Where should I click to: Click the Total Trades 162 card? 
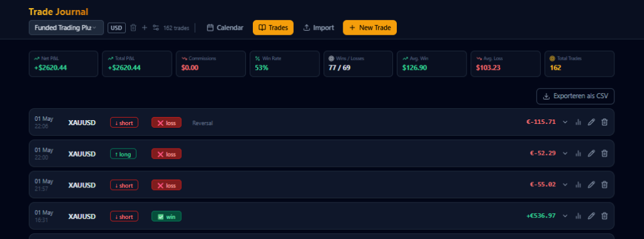click(x=579, y=64)
